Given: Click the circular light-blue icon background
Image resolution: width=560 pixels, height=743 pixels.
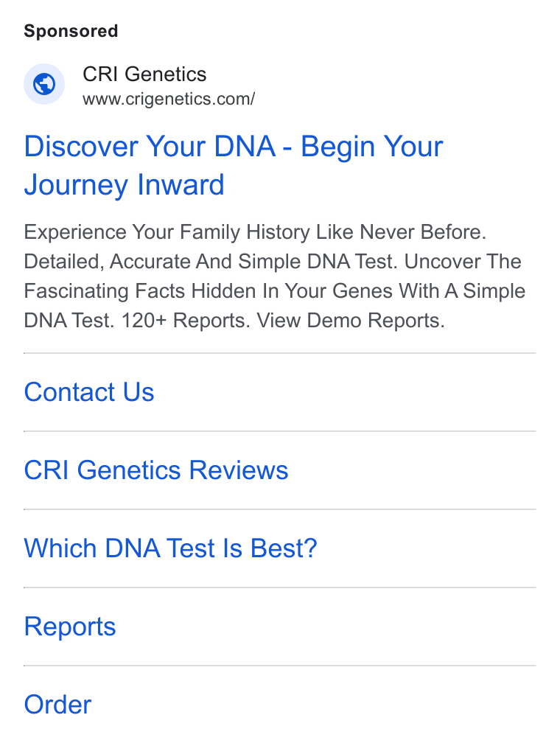Looking at the screenshot, I should coord(44,84).
